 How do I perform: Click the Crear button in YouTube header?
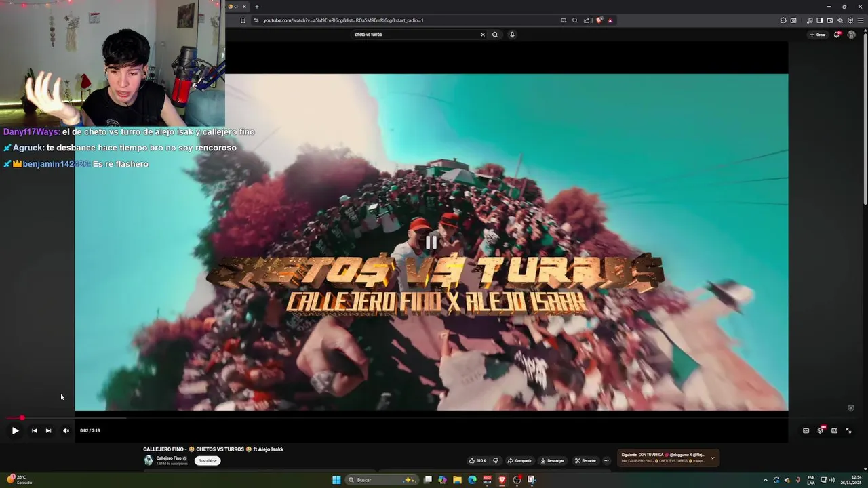pos(817,35)
